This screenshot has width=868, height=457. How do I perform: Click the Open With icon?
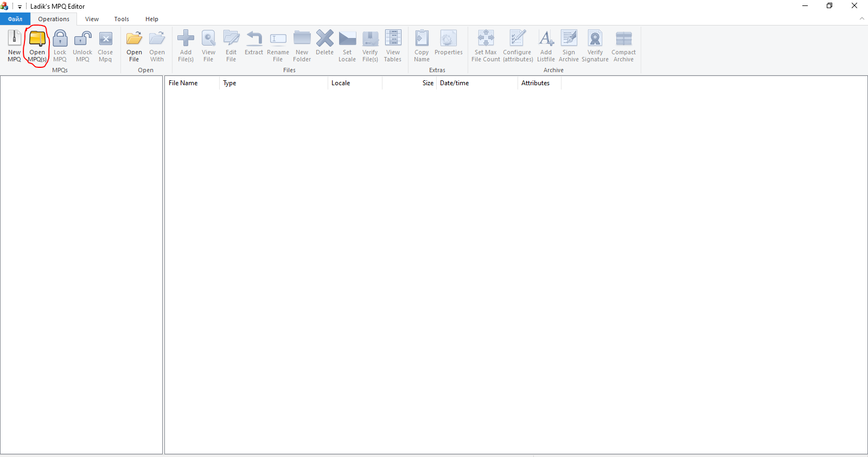coord(157,39)
